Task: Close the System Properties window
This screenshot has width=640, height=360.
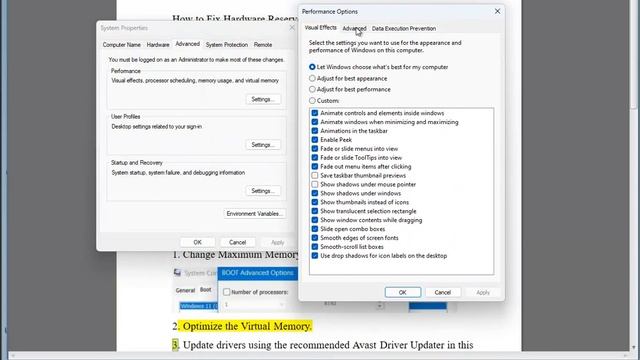Action: [292, 28]
